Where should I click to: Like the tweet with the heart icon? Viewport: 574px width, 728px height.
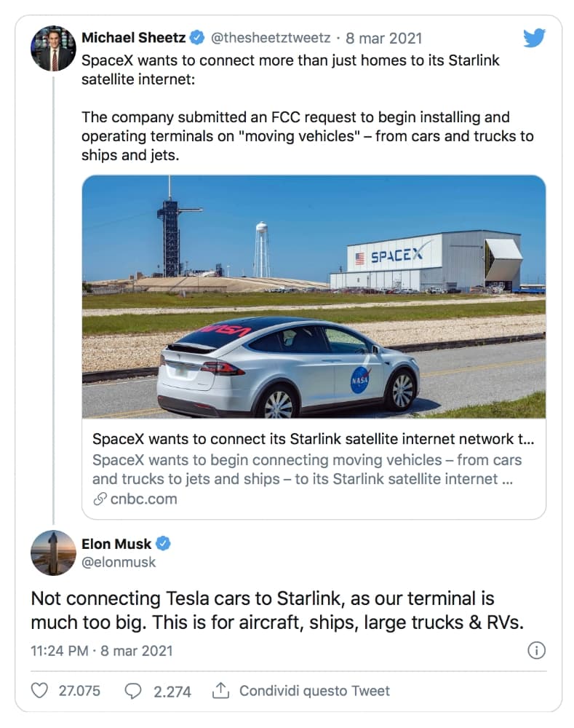tap(41, 690)
